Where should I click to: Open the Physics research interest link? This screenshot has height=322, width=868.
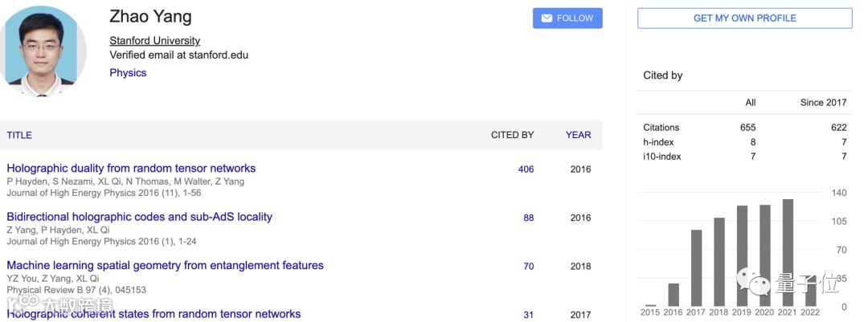(x=128, y=73)
